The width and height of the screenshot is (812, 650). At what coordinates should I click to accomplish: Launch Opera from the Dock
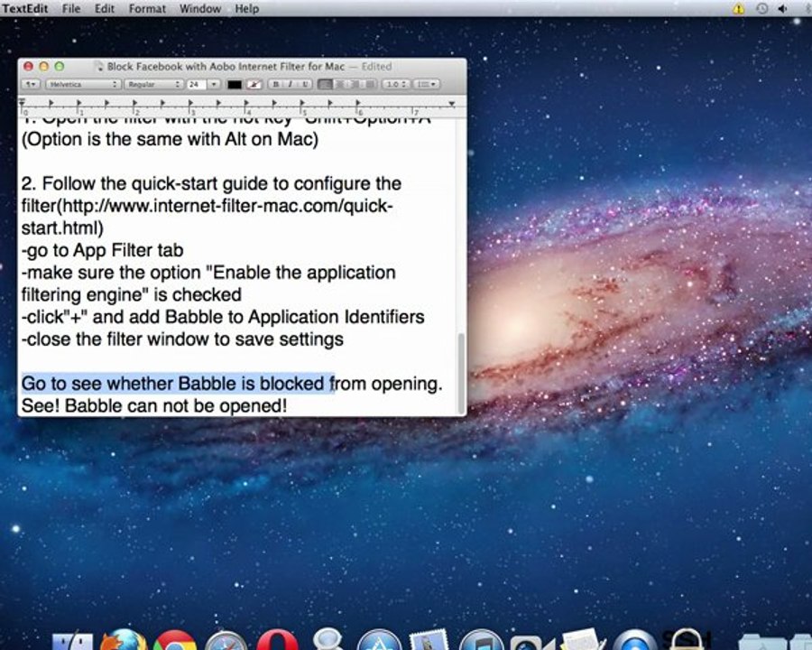coord(278,640)
